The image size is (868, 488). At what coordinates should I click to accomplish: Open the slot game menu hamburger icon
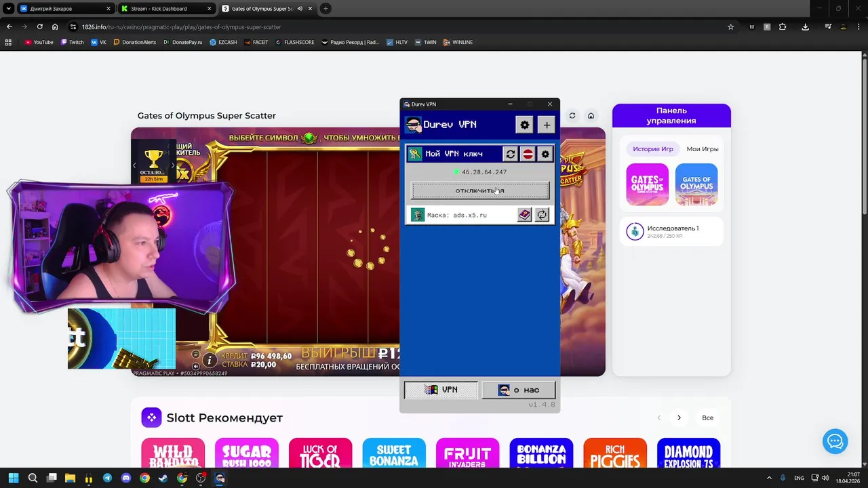(195, 354)
